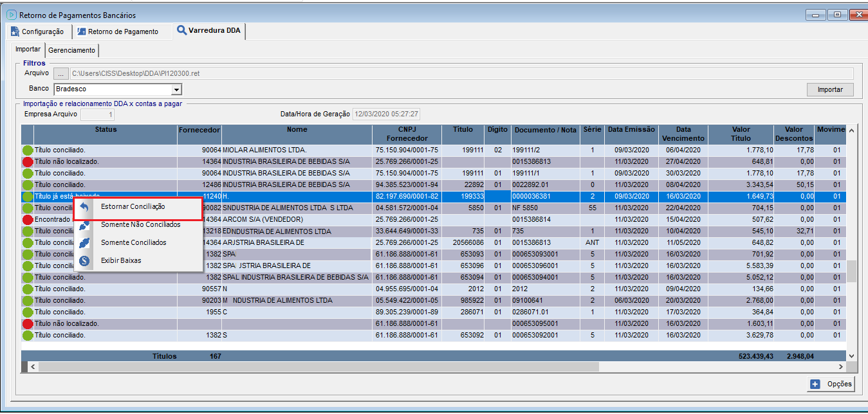Open the Opções button

pyautogui.click(x=831, y=384)
